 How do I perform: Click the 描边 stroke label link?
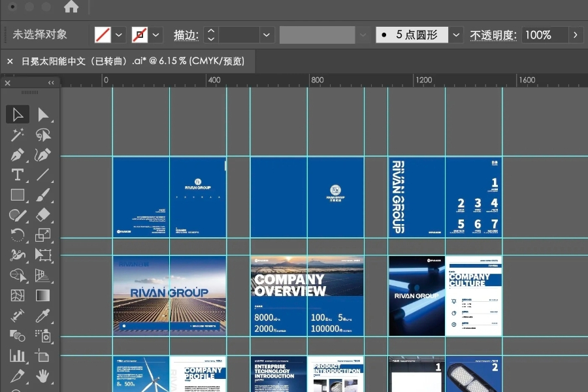click(x=186, y=35)
